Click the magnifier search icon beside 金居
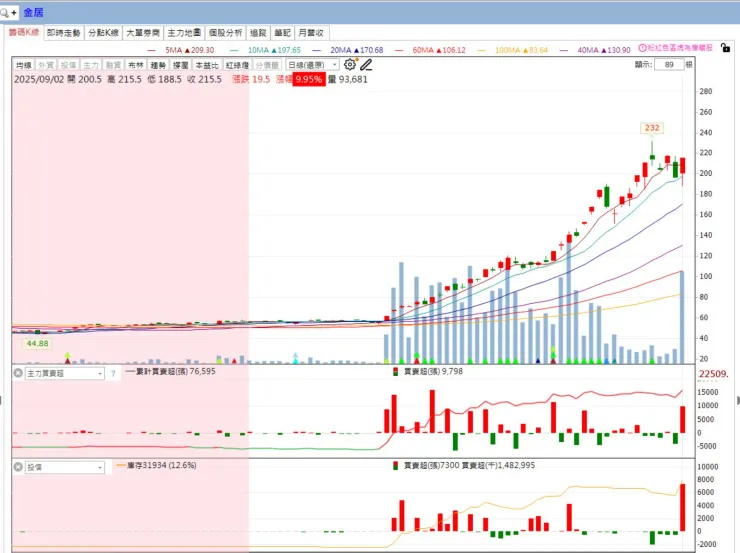 click(x=5, y=13)
